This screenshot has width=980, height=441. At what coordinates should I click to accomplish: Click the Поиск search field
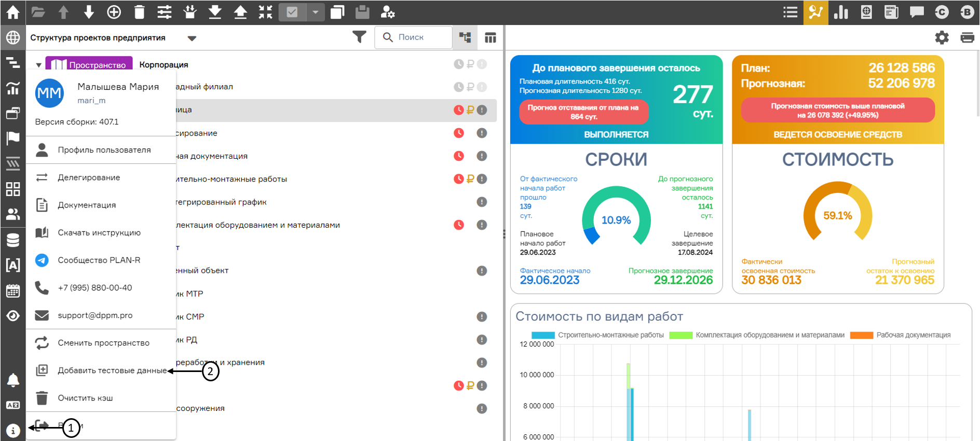tap(413, 37)
